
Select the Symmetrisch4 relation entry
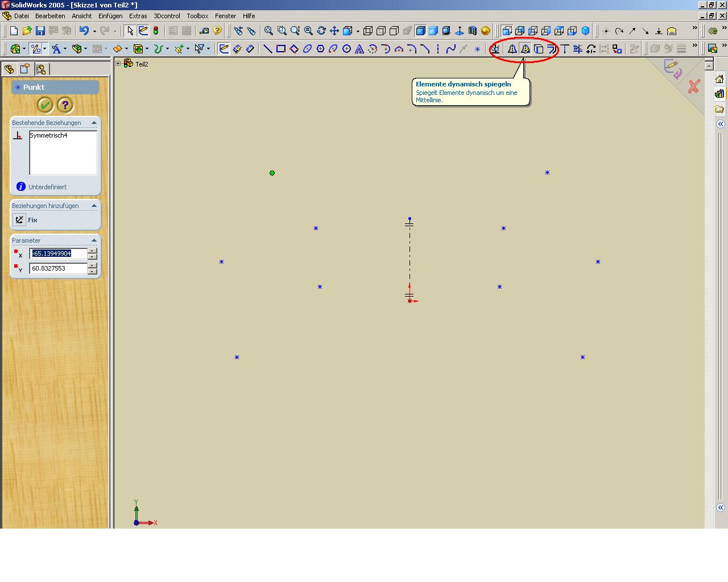click(48, 135)
